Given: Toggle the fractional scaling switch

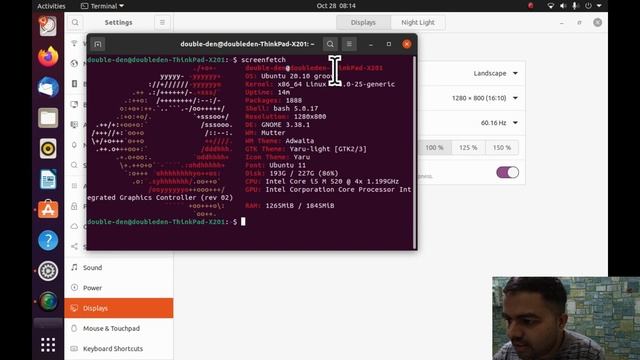Looking at the screenshot, I should [507, 172].
